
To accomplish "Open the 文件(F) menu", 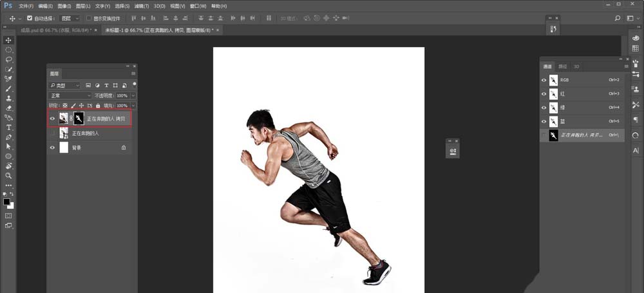I will (26, 6).
